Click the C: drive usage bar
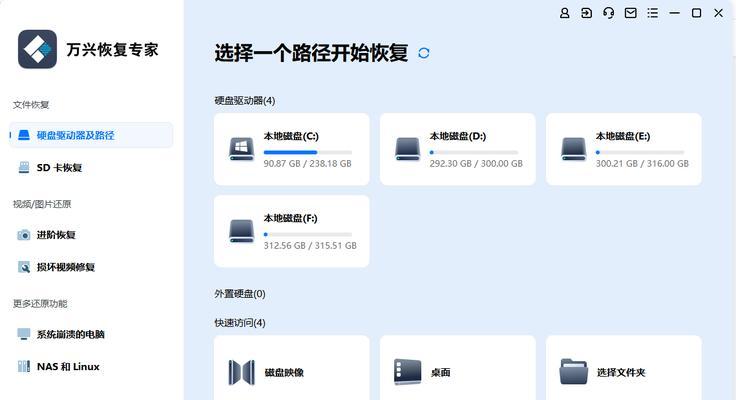The image size is (736, 400). (307, 152)
